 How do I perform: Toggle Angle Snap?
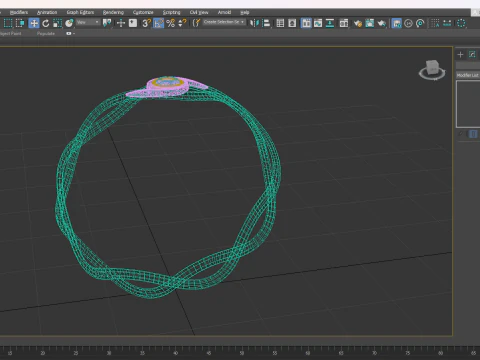click(x=158, y=23)
